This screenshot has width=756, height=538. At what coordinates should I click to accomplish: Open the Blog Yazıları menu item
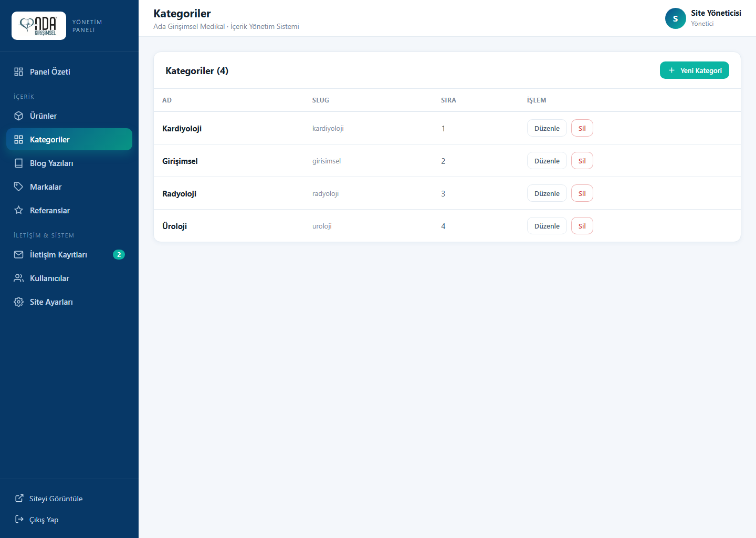click(69, 163)
